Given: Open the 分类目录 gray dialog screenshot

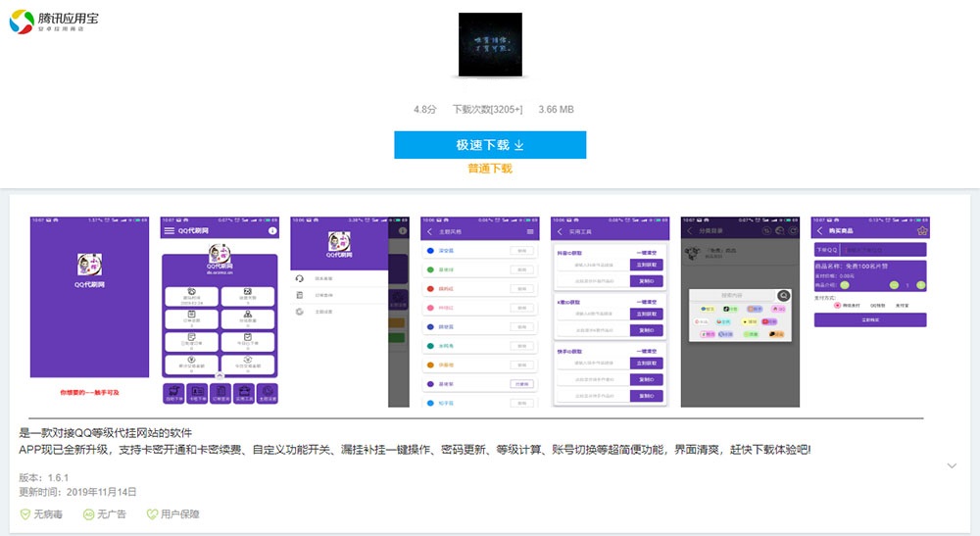Looking at the screenshot, I should 740,311.
